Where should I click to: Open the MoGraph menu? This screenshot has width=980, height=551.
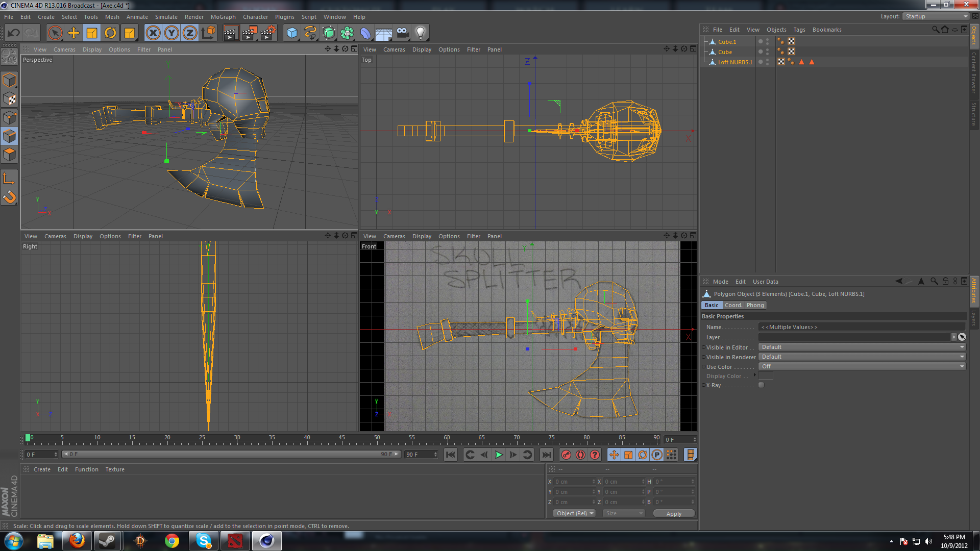(223, 17)
